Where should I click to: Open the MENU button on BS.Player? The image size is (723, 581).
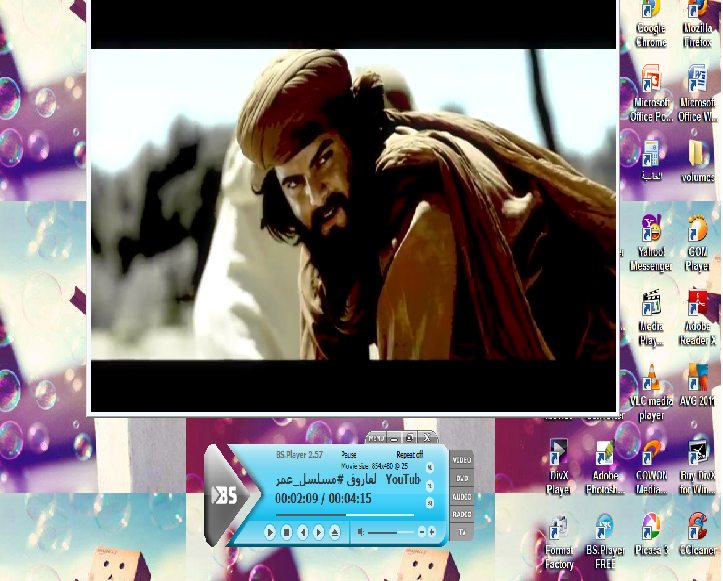point(377,438)
